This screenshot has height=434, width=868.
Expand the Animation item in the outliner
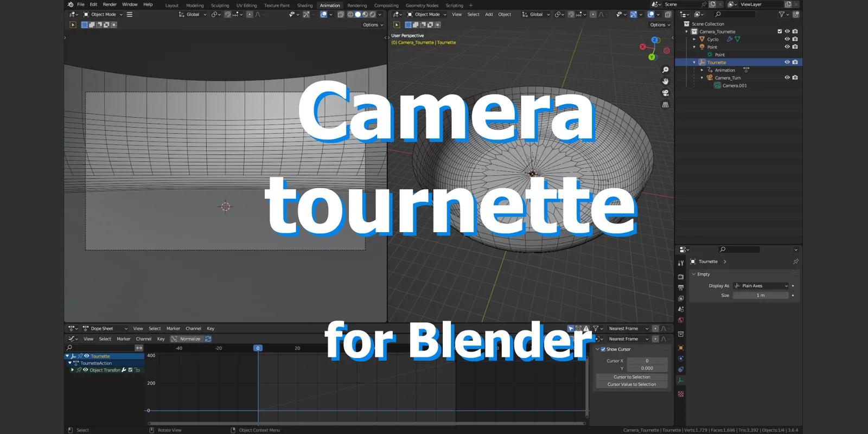[702, 70]
